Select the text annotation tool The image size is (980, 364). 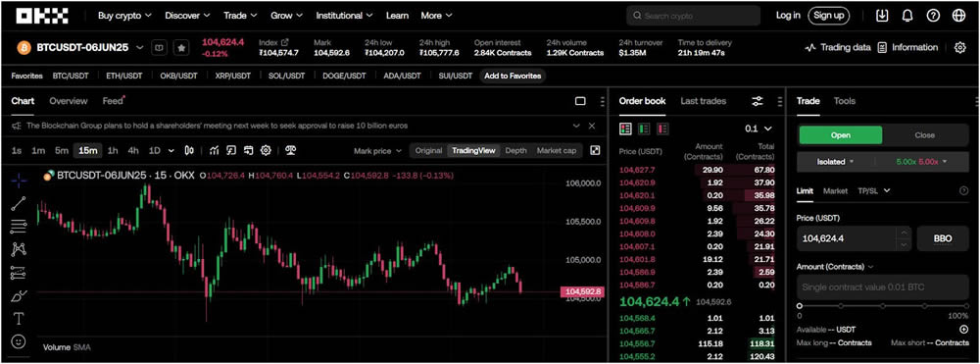[19, 319]
